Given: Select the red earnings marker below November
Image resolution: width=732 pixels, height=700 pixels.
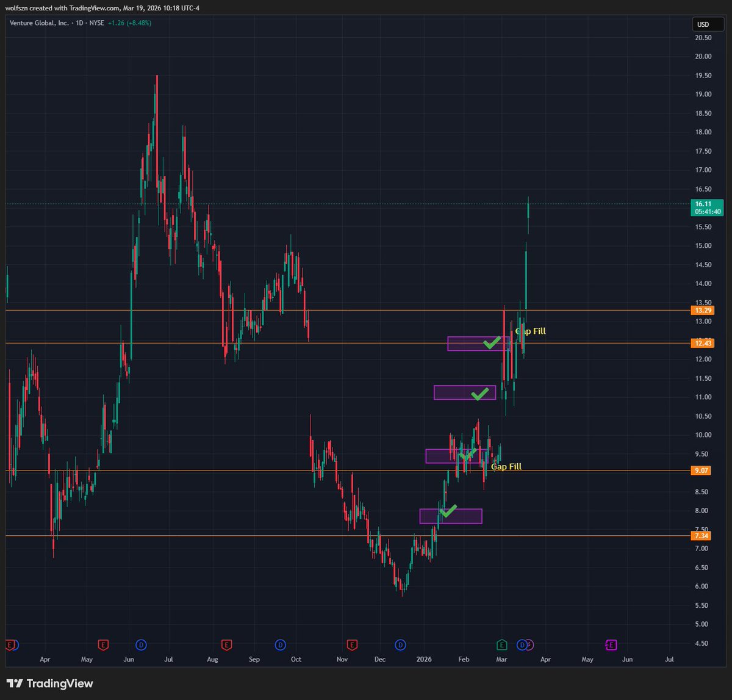Looking at the screenshot, I should pos(351,644).
